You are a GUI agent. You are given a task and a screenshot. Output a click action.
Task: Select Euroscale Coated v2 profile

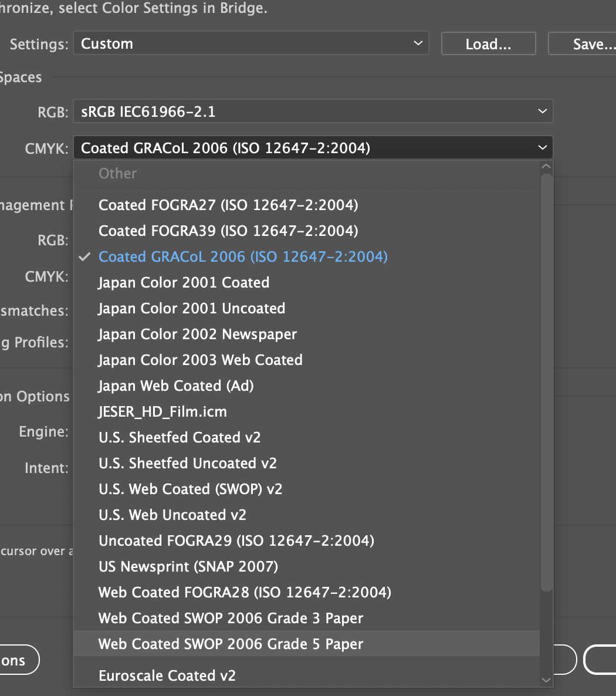click(307, 675)
